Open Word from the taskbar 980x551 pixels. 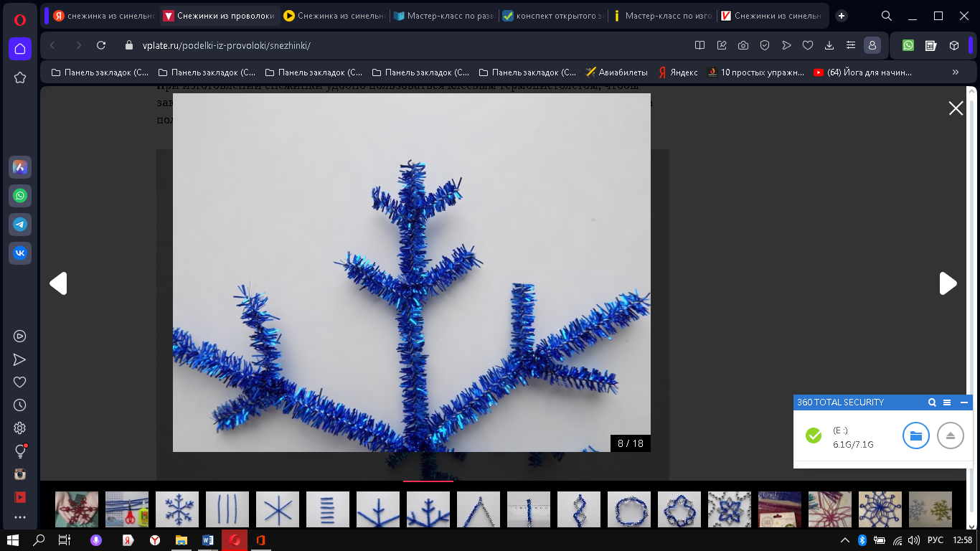click(208, 540)
